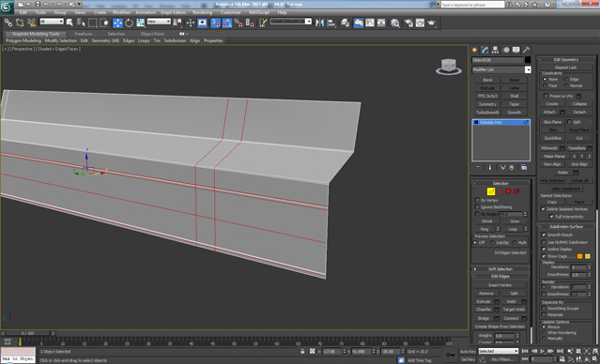The image size is (600, 364).
Task: Open the Create command panel tab
Action: [x=474, y=50]
